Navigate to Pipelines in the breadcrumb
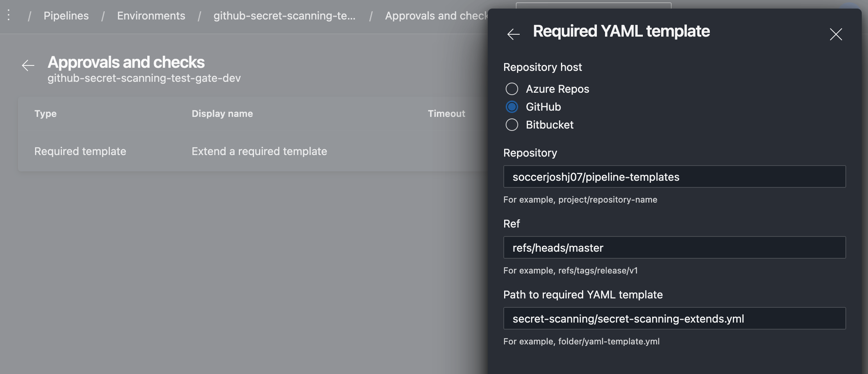Image resolution: width=868 pixels, height=374 pixels. point(66,16)
